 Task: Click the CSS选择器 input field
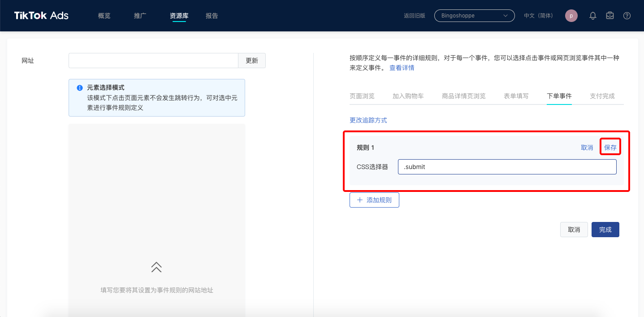(507, 167)
